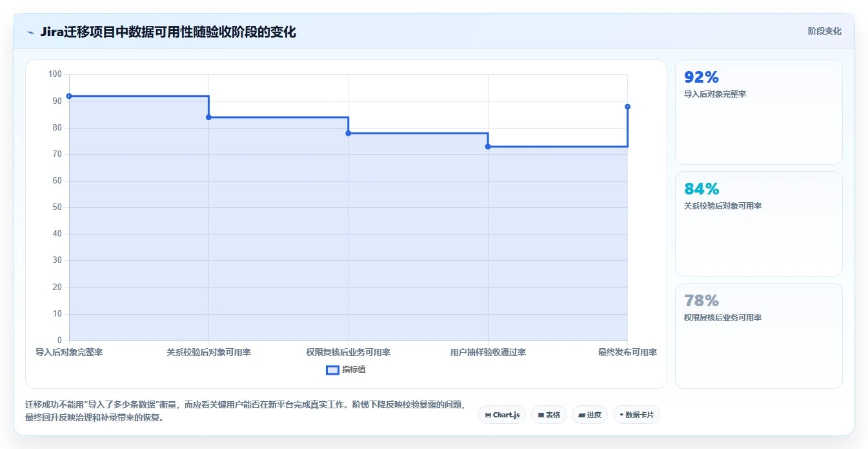
Task: Click the 进度 tag
Action: coord(590,415)
